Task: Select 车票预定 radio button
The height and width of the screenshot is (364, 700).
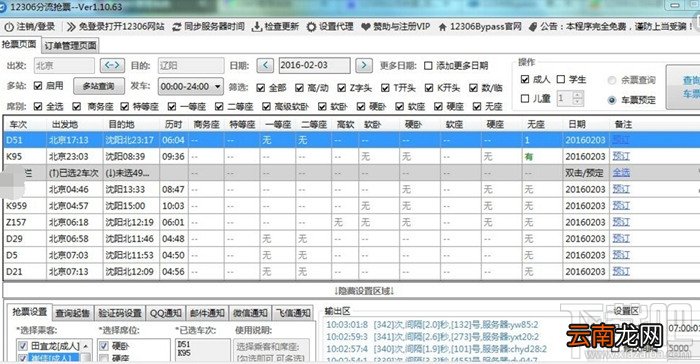Action: coord(612,100)
